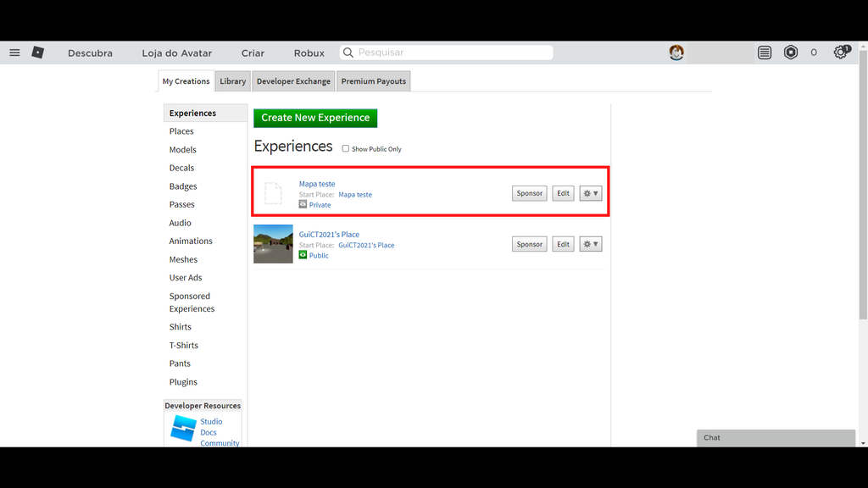Select Sponsored Experiences in sidebar
This screenshot has height=488, width=868.
click(x=192, y=302)
